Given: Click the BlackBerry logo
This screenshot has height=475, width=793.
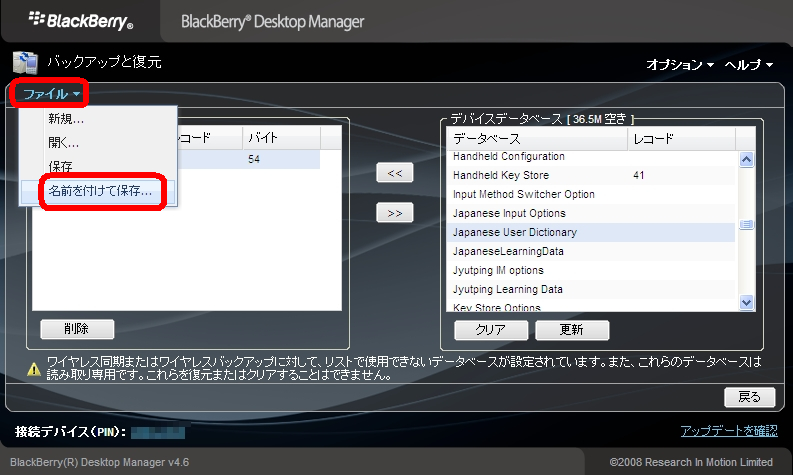Looking at the screenshot, I should click(x=80, y=20).
